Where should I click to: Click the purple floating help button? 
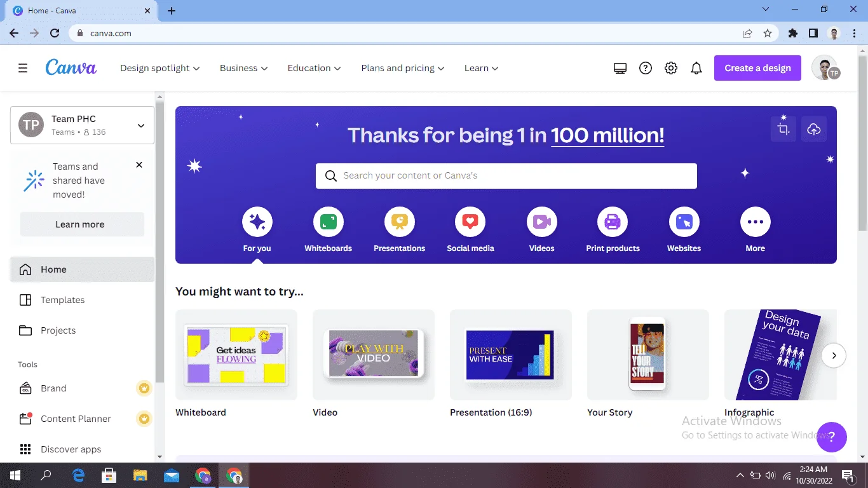click(832, 437)
